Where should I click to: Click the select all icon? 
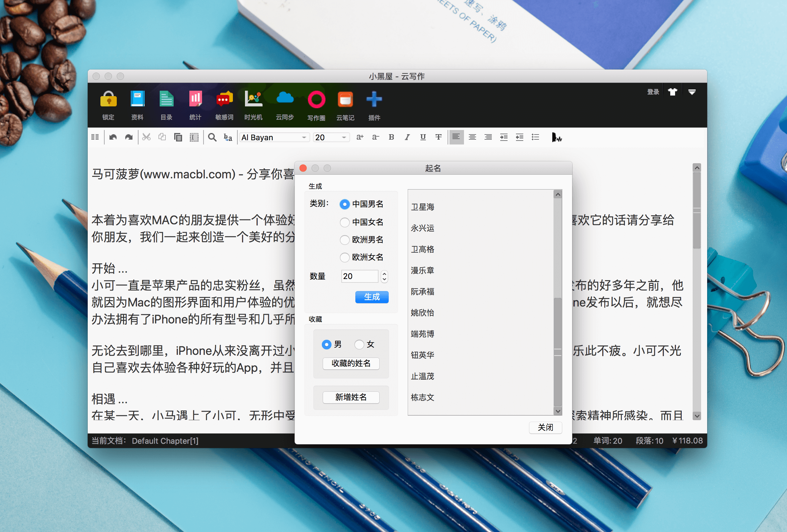point(194,137)
